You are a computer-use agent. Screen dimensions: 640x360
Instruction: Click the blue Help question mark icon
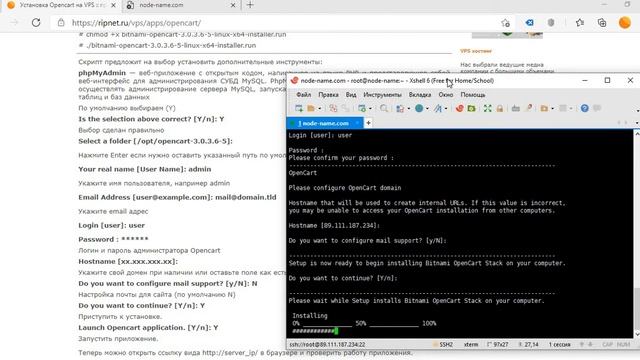pyautogui.click(x=584, y=108)
